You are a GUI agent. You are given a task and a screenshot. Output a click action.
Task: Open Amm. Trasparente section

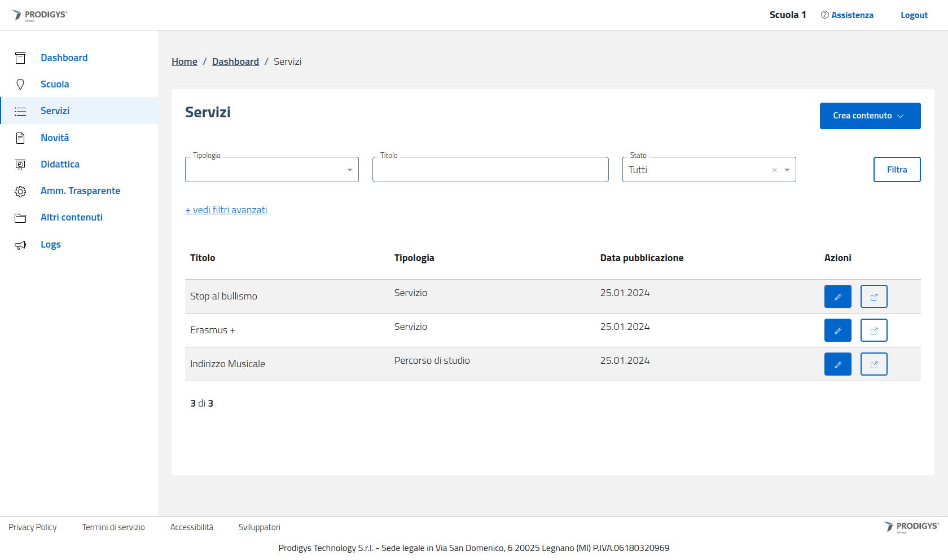(80, 191)
